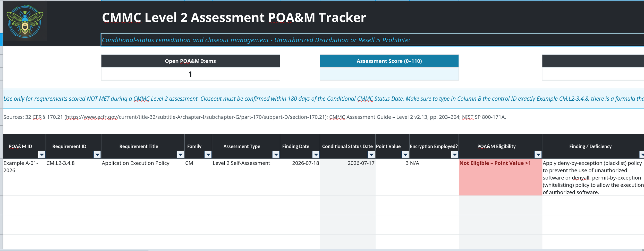This screenshot has height=251, width=644.
Task: Open the Requirement Title filter dropdown
Action: pyautogui.click(x=180, y=155)
